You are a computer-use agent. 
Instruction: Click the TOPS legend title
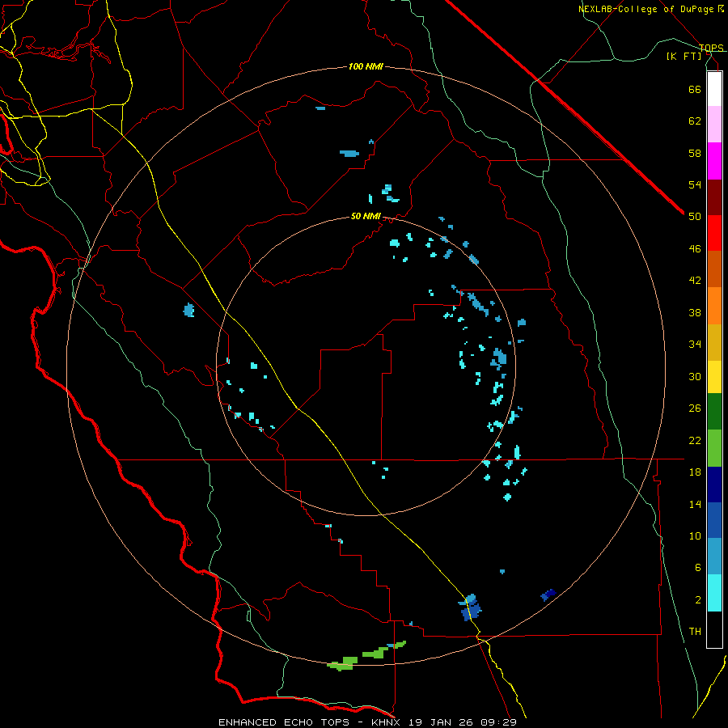(711, 48)
